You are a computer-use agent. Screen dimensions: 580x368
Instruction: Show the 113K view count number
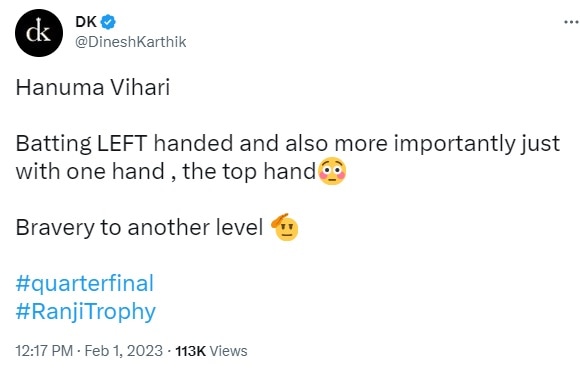coord(190,351)
